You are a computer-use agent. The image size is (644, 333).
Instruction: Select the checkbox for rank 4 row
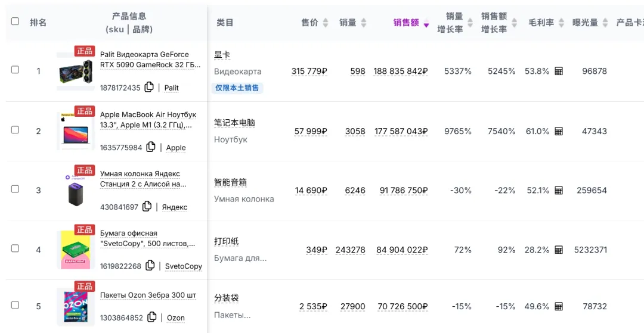coord(15,248)
